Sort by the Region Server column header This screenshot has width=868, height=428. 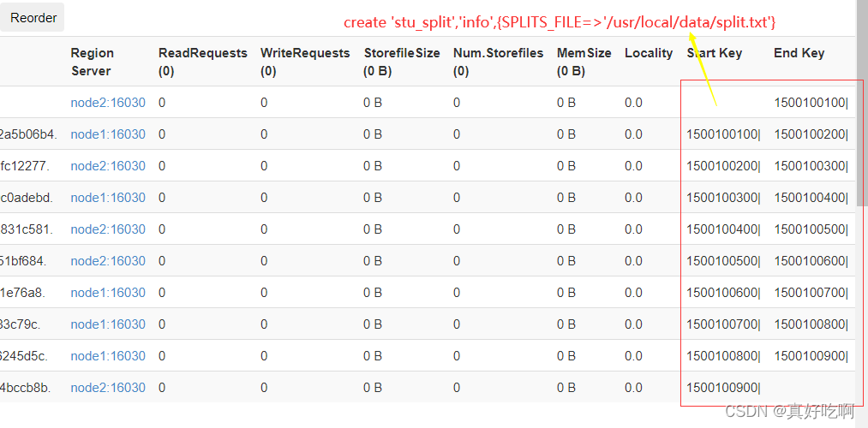93,62
